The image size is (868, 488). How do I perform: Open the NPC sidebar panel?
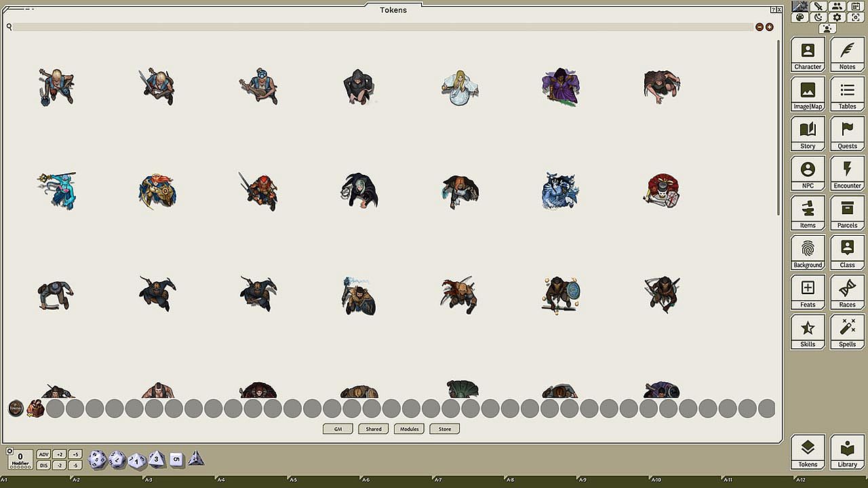pyautogui.click(x=808, y=173)
